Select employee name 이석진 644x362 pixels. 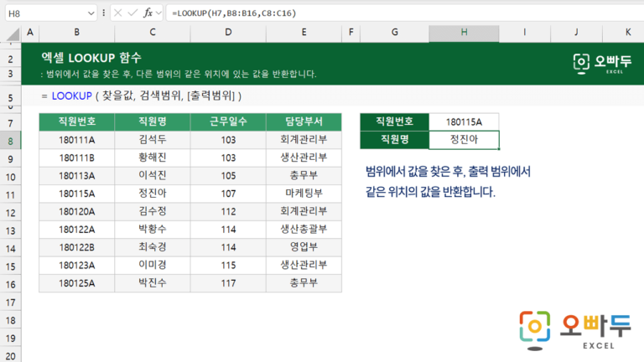click(x=153, y=176)
